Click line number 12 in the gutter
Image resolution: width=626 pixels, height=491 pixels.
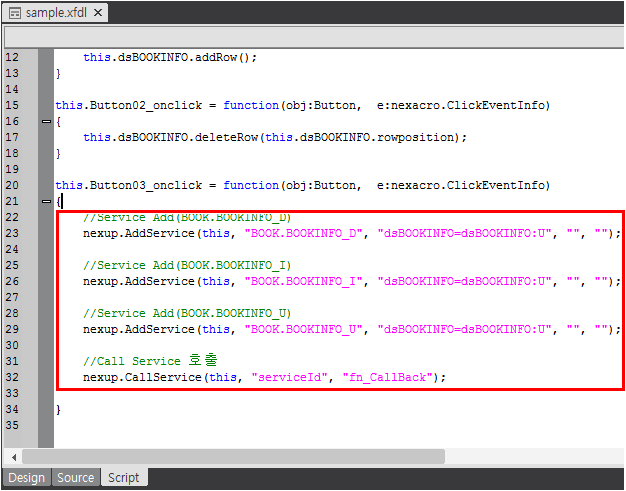tap(12, 57)
